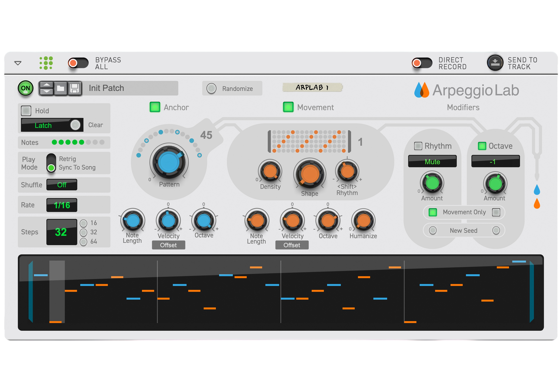Toggle the Latch hold mode switch
Screen dimensions: 560x392
coord(52,125)
